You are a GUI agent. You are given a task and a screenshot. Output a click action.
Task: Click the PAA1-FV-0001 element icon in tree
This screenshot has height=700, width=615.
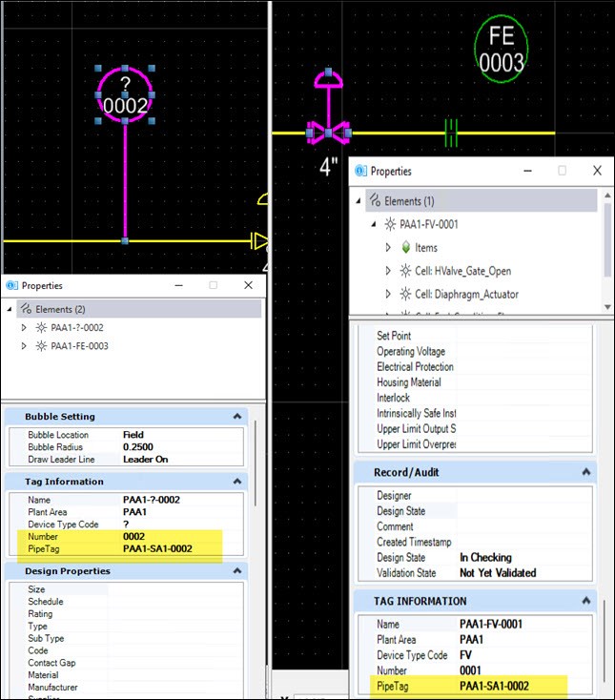pyautogui.click(x=389, y=224)
